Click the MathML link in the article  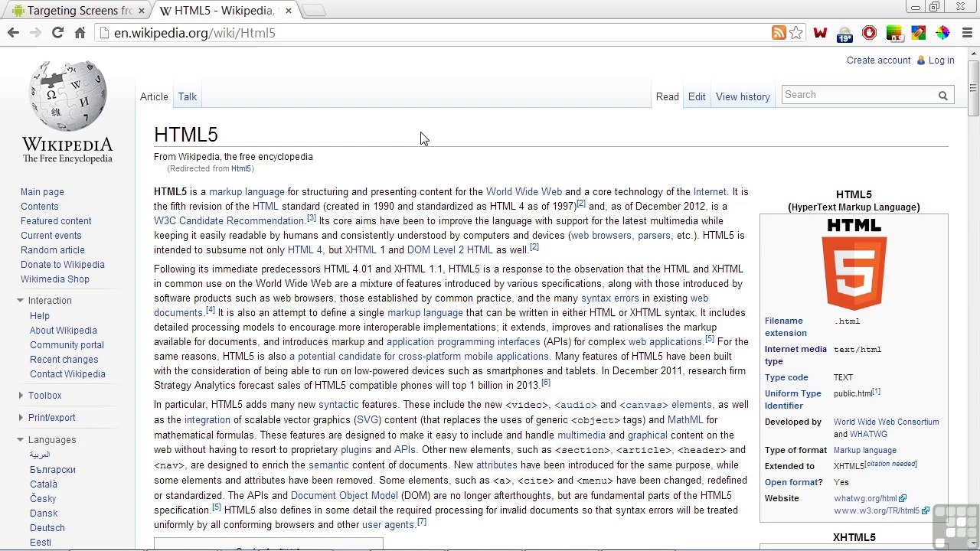pos(685,420)
